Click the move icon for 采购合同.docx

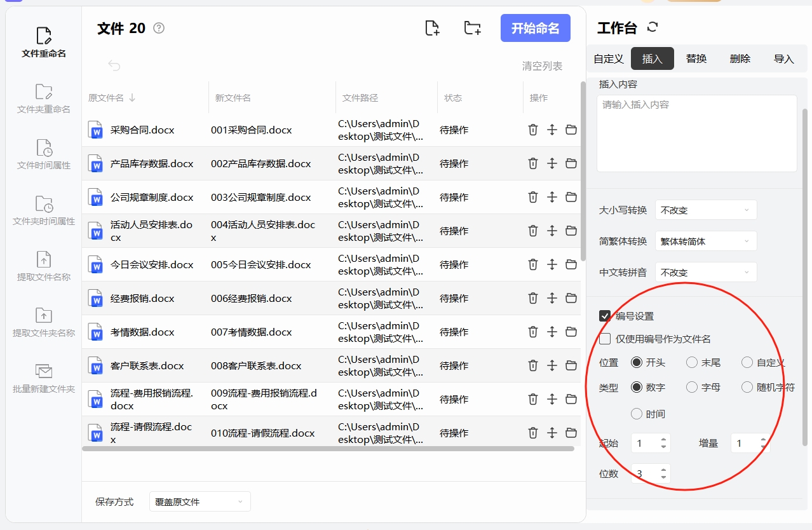552,130
